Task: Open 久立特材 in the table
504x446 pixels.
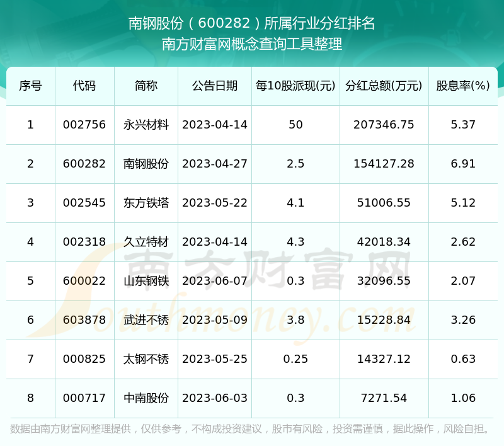Action: [146, 242]
